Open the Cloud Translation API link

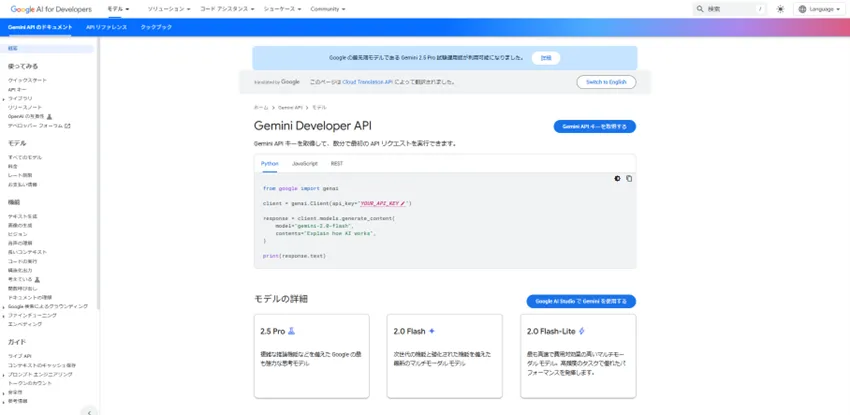367,82
